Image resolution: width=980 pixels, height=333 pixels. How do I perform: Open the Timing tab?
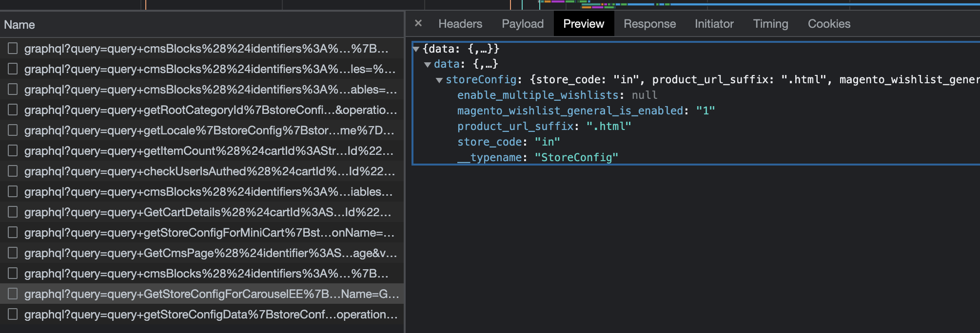click(770, 24)
